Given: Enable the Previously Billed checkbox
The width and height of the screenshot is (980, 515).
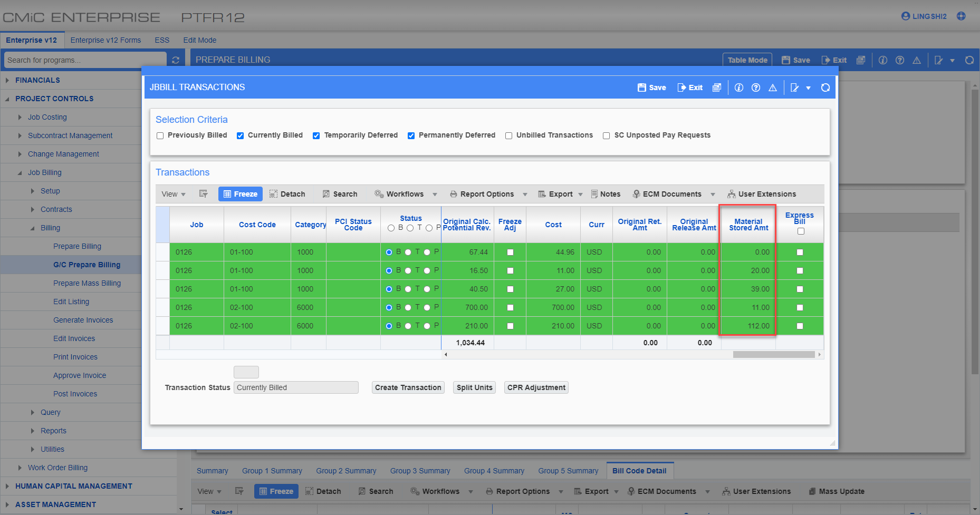Looking at the screenshot, I should 160,135.
